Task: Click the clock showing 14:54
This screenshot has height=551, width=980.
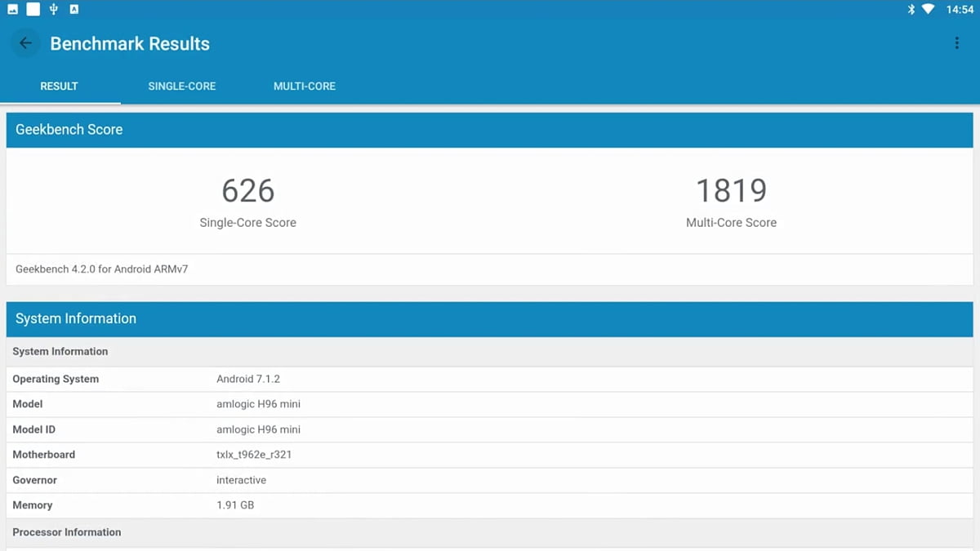Action: [957, 10]
